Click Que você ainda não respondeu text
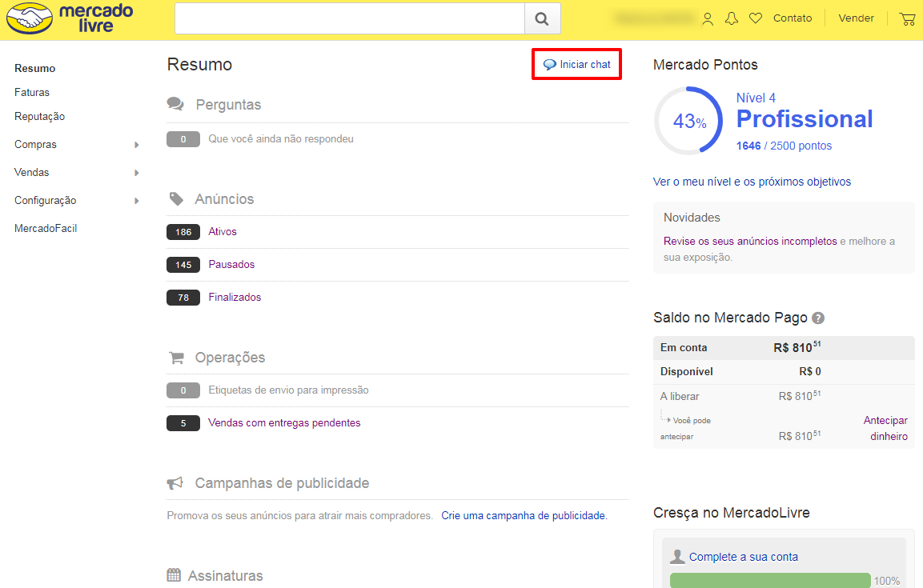Viewport: 923px width, 588px height. pyautogui.click(x=281, y=138)
